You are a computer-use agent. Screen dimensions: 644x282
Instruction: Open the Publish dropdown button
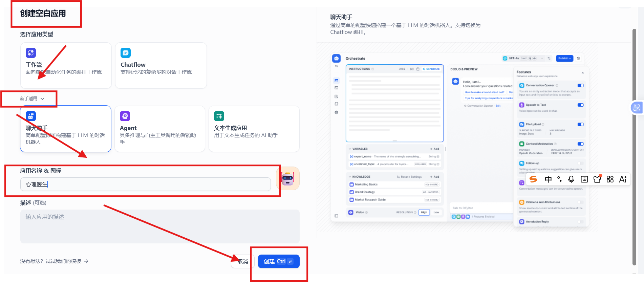coord(564,58)
